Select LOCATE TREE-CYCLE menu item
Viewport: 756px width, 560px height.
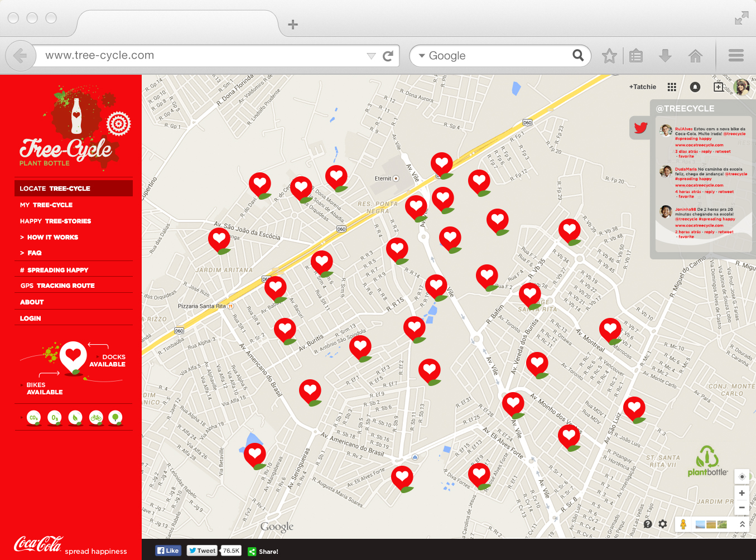tap(74, 189)
